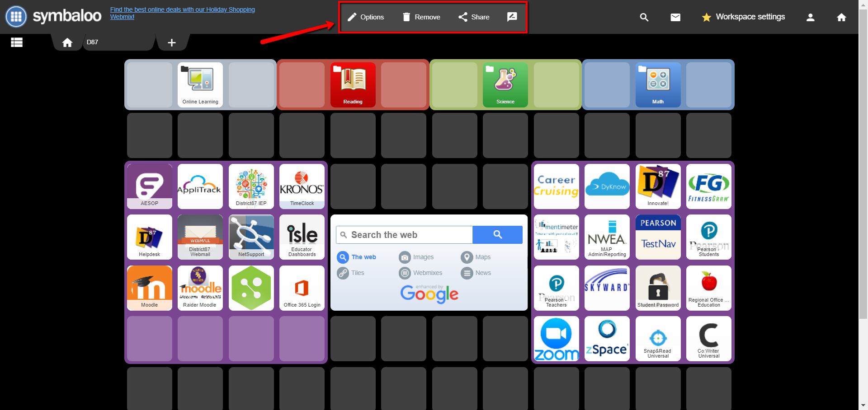Click Remove in the top toolbar

(x=421, y=17)
